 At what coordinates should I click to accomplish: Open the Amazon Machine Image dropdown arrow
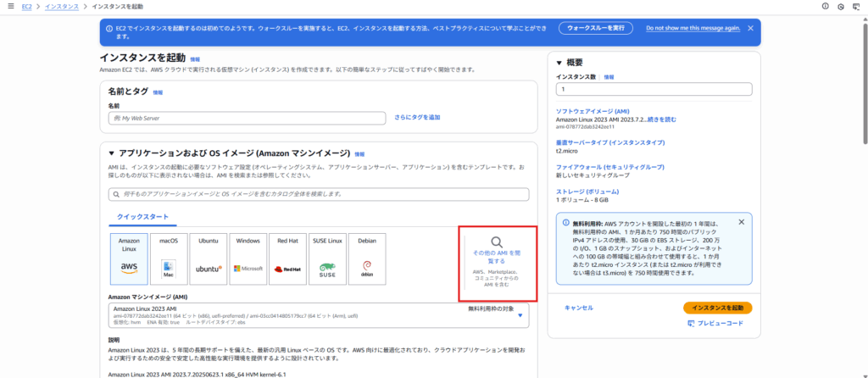(520, 315)
